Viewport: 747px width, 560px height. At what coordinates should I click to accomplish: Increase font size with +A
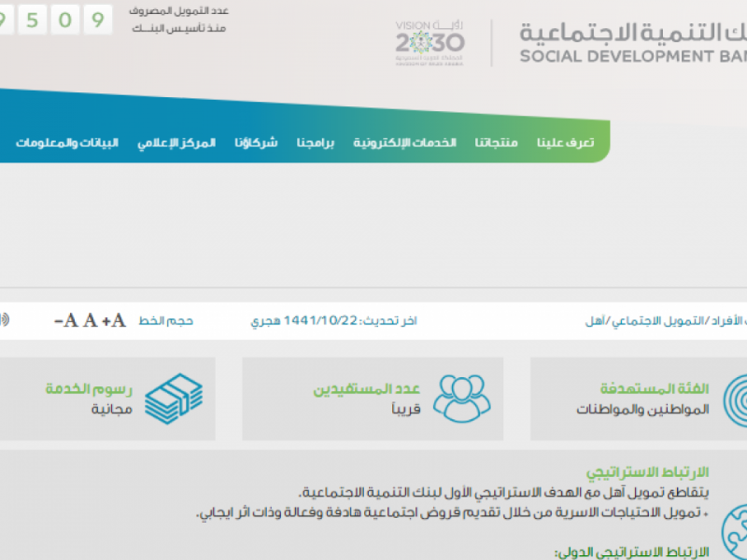click(114, 320)
